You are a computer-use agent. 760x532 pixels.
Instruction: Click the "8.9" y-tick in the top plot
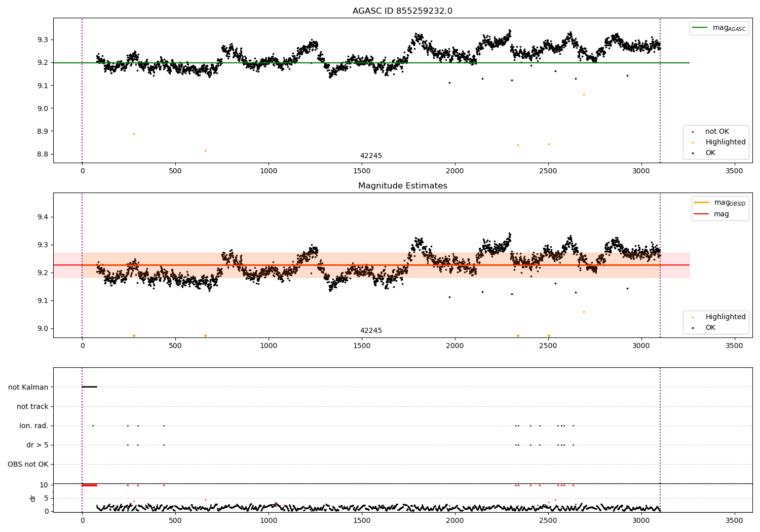point(43,131)
